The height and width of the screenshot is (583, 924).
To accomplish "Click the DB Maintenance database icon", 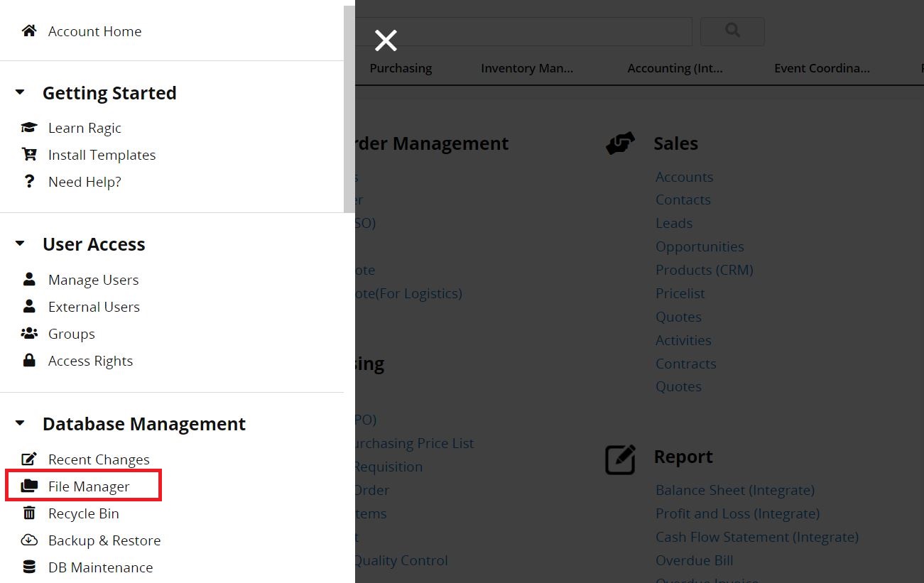I will point(29,567).
